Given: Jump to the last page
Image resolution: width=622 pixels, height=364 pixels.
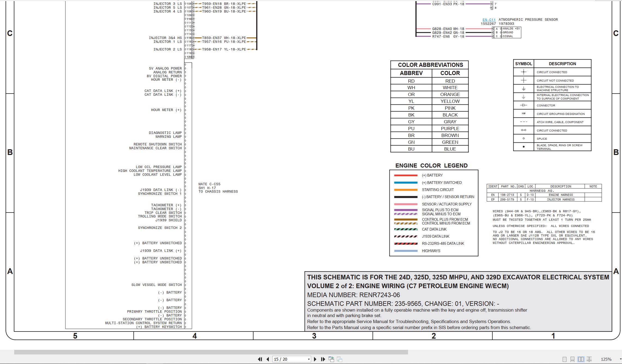Looking at the screenshot, I should [323, 359].
